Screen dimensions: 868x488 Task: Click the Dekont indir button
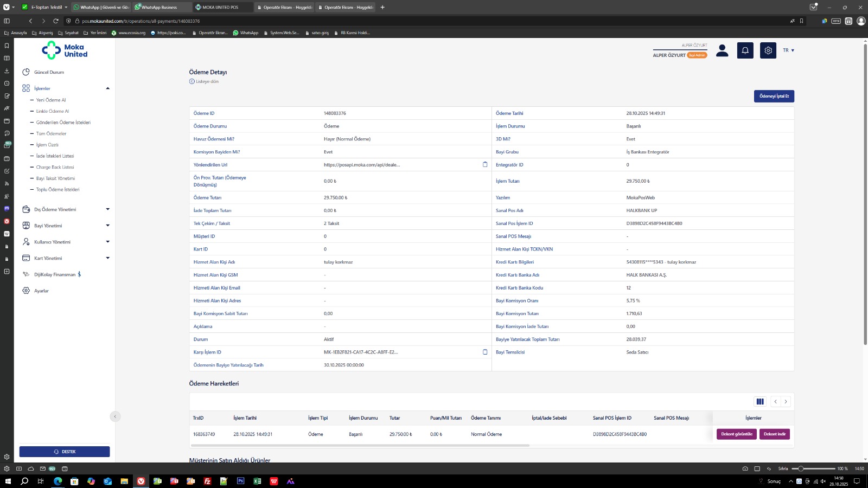774,434
